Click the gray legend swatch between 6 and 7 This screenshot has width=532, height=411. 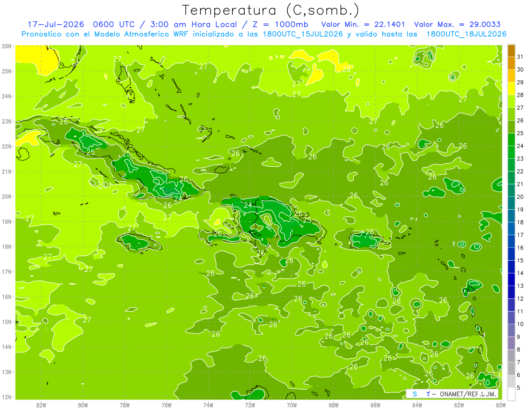[511, 369]
